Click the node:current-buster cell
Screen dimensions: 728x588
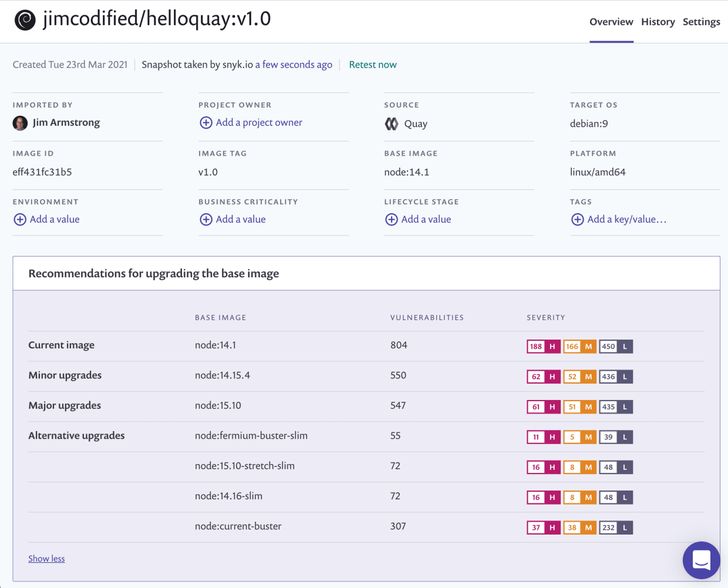pos(238,526)
